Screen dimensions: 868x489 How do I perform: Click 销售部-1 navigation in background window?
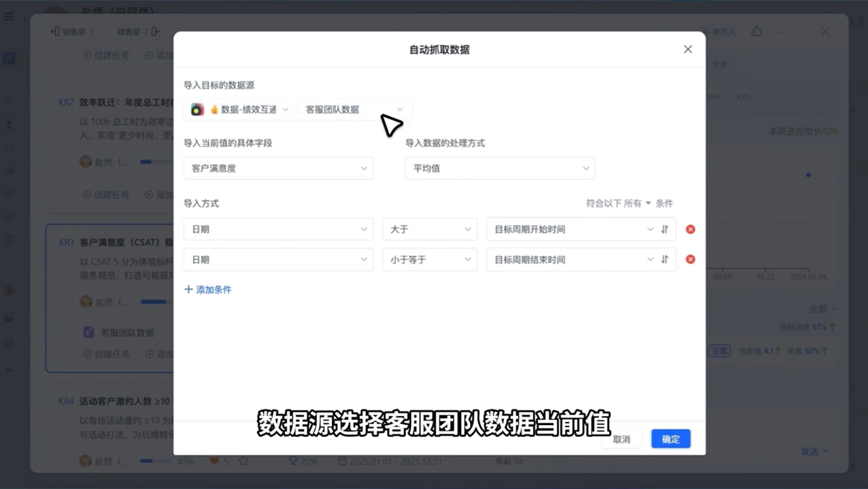pyautogui.click(x=72, y=32)
